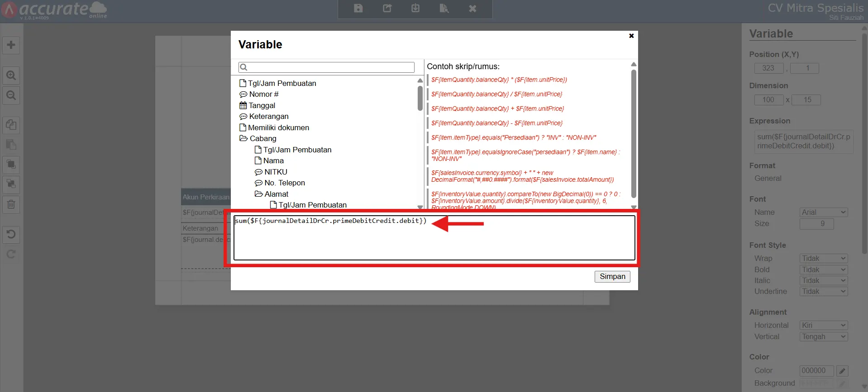Click the color picker pencil icon
The image size is (868, 392).
(842, 371)
